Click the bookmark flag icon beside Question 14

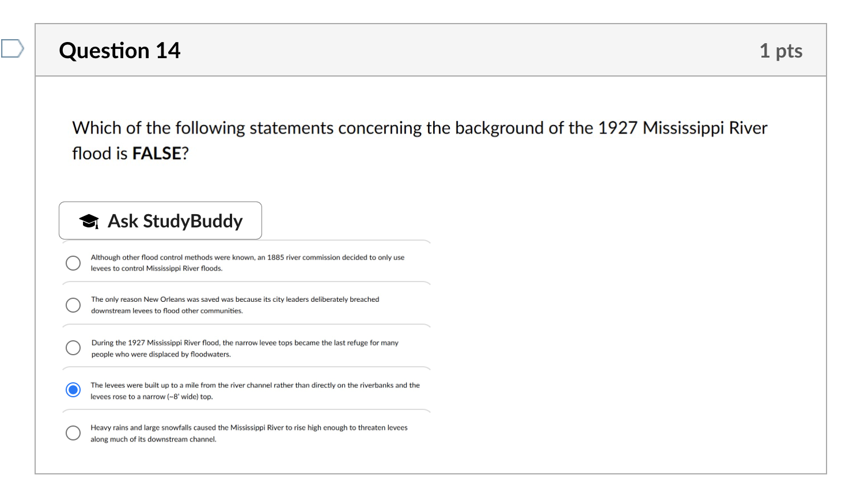pyautogui.click(x=13, y=48)
